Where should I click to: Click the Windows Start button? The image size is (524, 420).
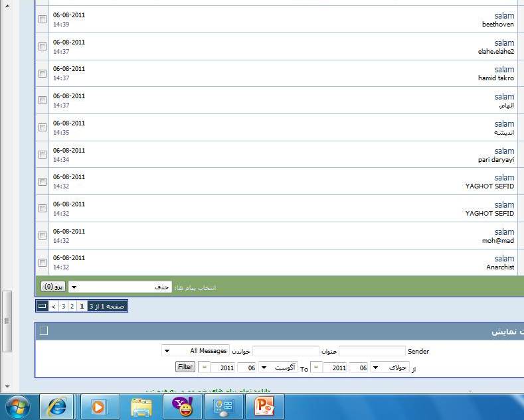pos(16,406)
